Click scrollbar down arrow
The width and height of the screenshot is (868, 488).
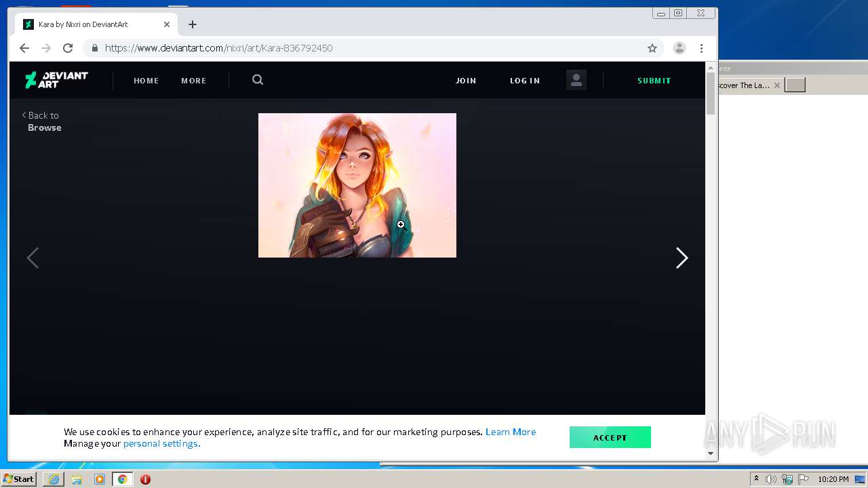pyautogui.click(x=711, y=453)
